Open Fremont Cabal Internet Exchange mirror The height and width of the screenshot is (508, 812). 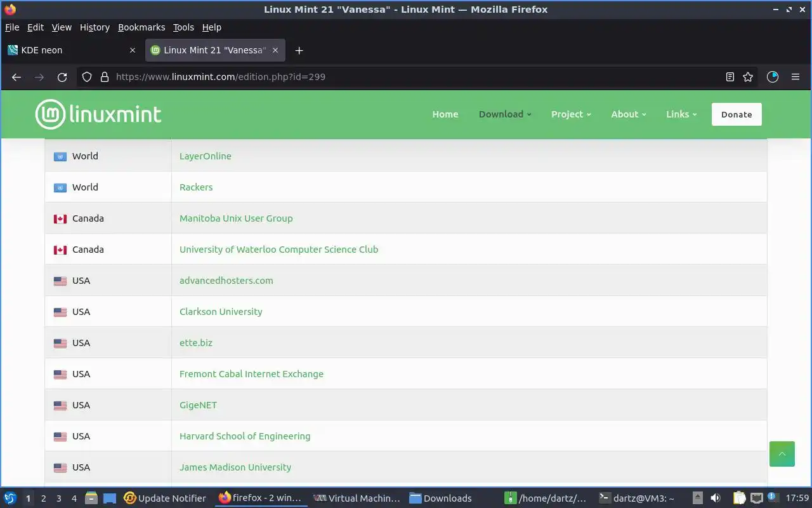(x=251, y=374)
